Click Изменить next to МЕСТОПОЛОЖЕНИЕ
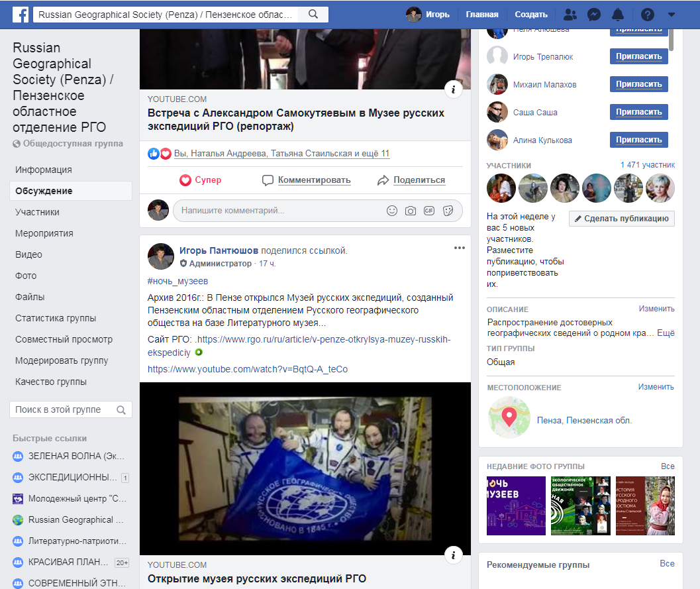700x589 pixels. tap(656, 387)
